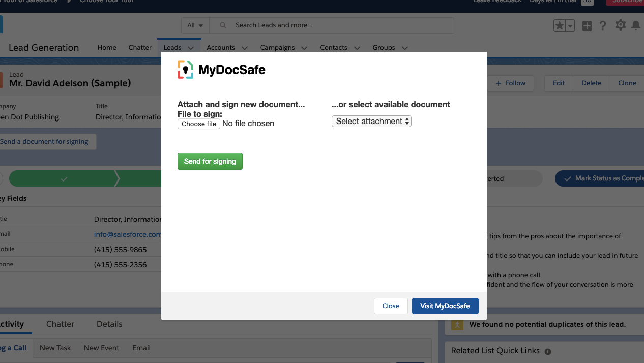Click the Lead Generation app name
Viewport: 644px width, 363px height.
coord(44,47)
